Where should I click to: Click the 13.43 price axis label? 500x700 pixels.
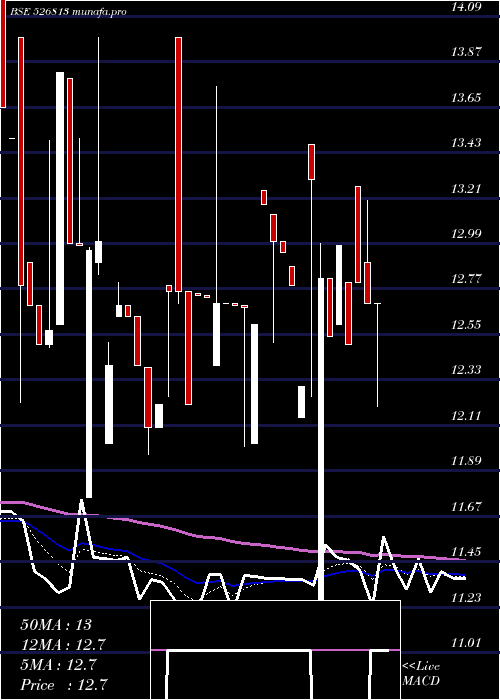point(467,143)
